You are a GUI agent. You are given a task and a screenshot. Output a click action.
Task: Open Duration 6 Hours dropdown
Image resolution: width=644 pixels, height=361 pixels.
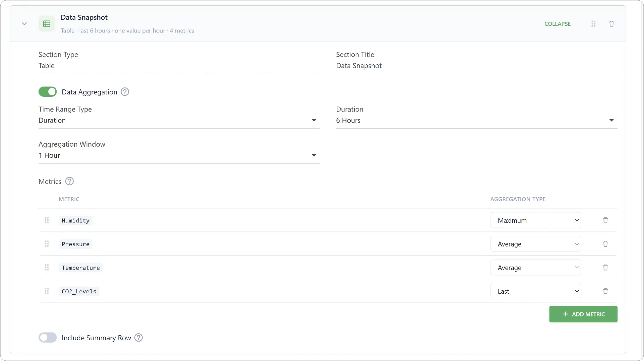point(476,120)
